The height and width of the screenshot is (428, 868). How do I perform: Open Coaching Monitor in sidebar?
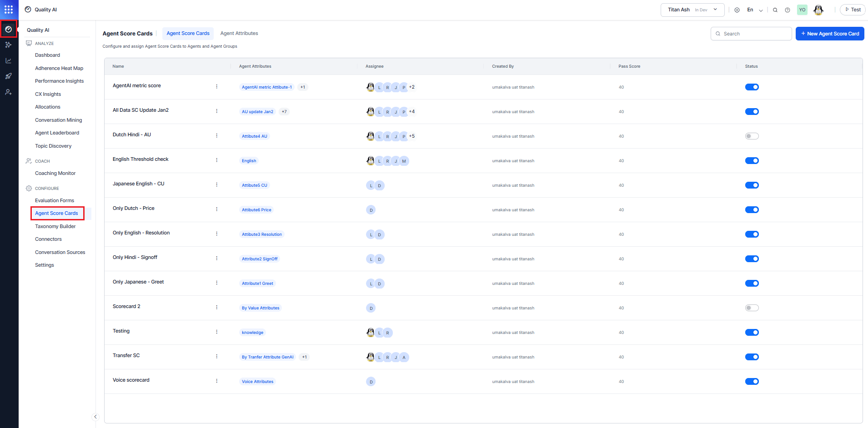point(55,173)
